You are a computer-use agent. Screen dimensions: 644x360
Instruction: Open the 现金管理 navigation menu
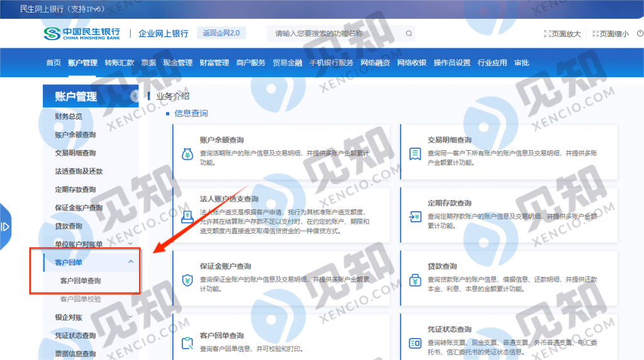[x=177, y=63]
